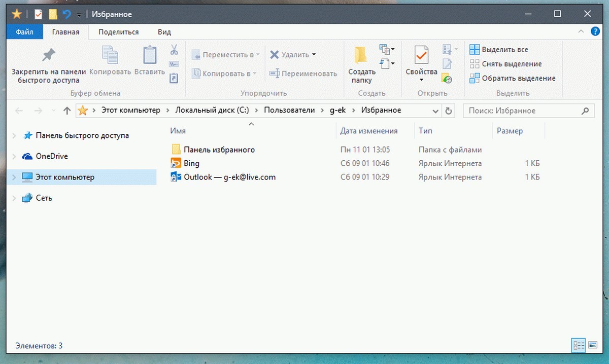
Task: Select the Bing internet shortcut
Action: (191, 163)
